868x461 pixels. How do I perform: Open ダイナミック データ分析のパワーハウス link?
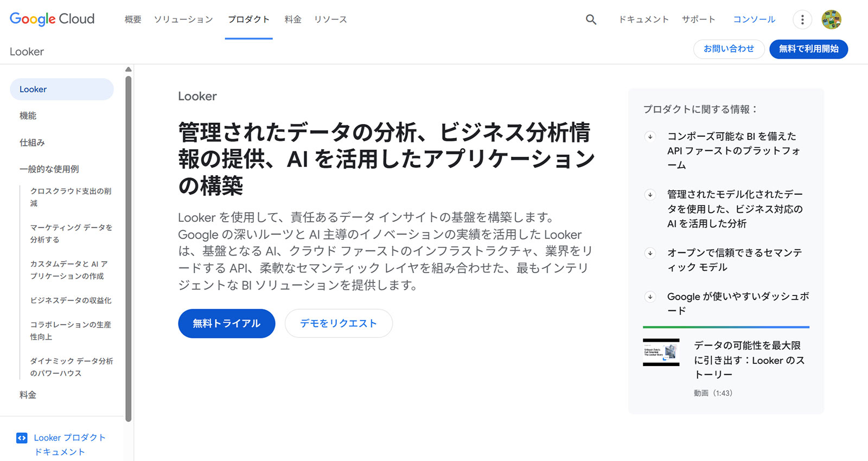tap(72, 367)
